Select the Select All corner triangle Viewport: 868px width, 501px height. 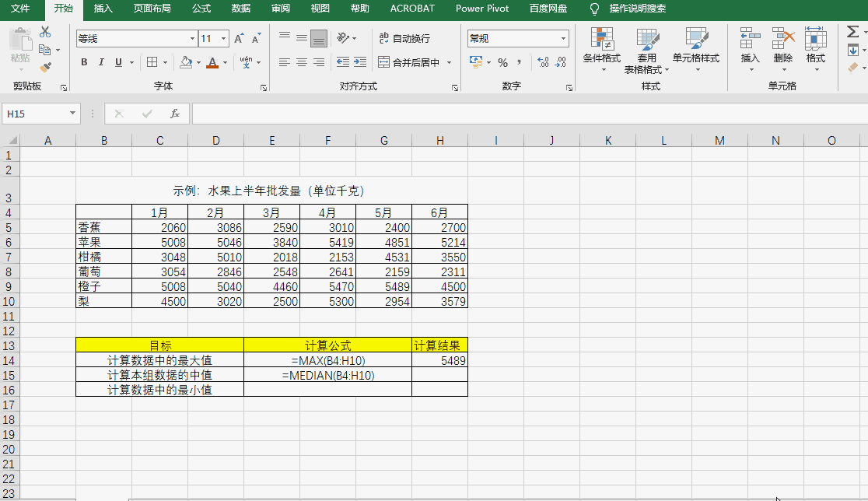12,140
